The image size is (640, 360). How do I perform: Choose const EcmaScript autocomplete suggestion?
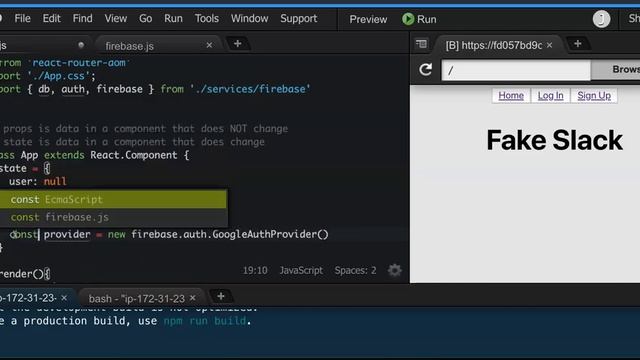113,200
